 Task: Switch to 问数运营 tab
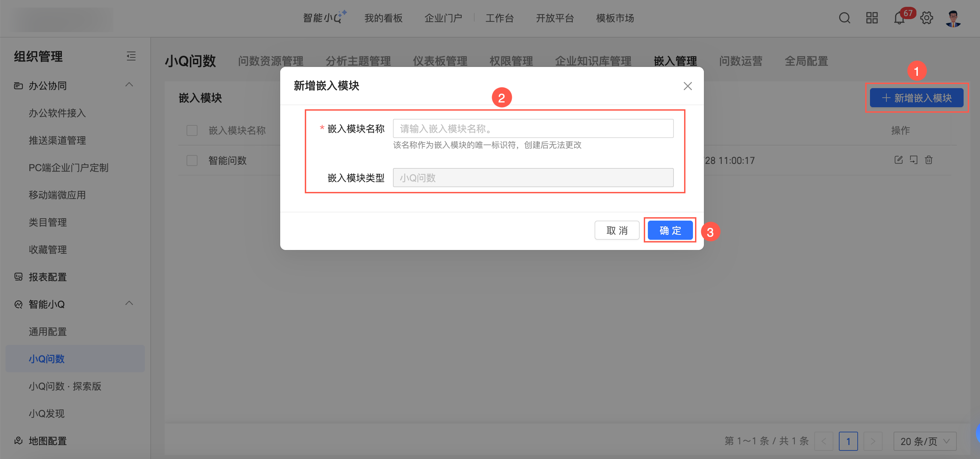tap(741, 61)
